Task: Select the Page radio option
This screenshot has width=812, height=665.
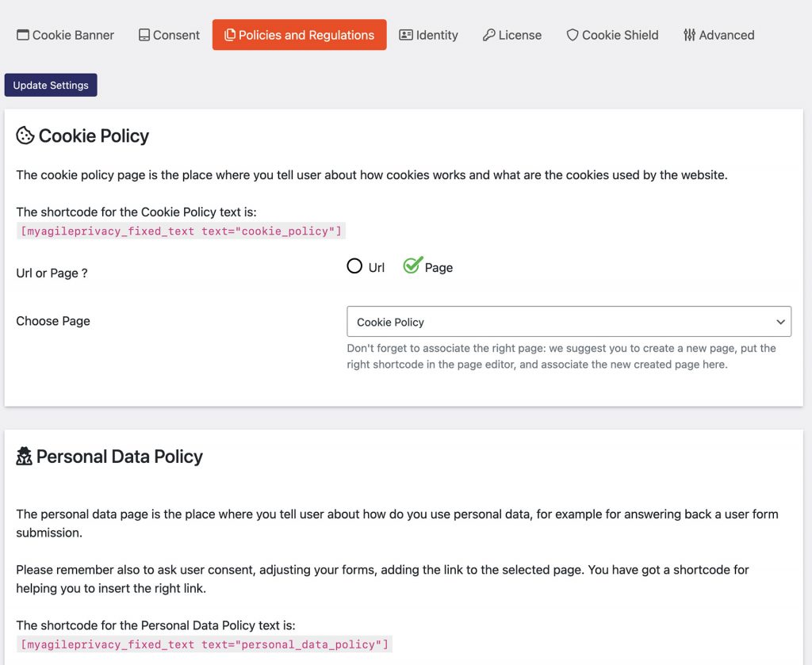Action: click(x=412, y=265)
